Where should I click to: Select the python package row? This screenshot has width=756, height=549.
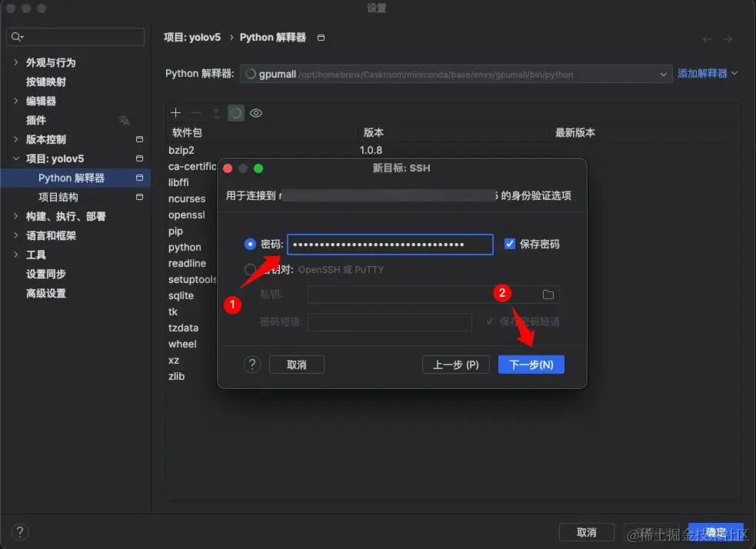[x=185, y=247]
